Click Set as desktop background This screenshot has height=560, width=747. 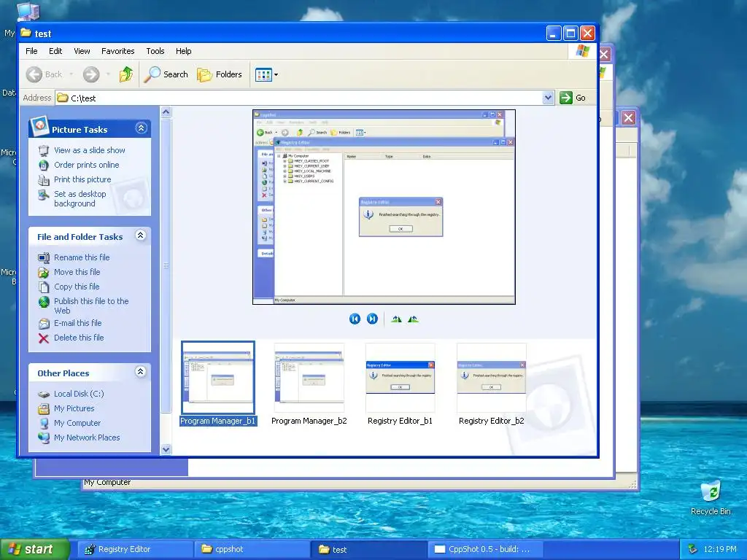pyautogui.click(x=80, y=198)
